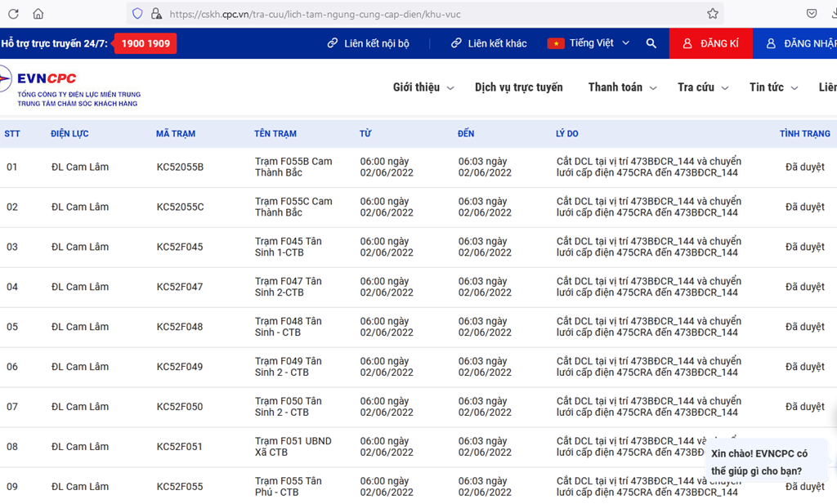The height and width of the screenshot is (504, 837).
Task: Open the shield tracking protection icon
Action: tap(137, 14)
